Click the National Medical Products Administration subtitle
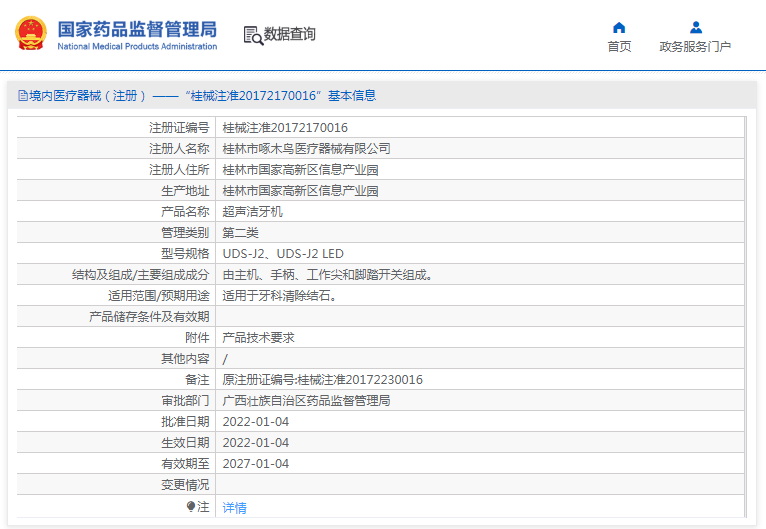766x529 pixels. (x=137, y=46)
